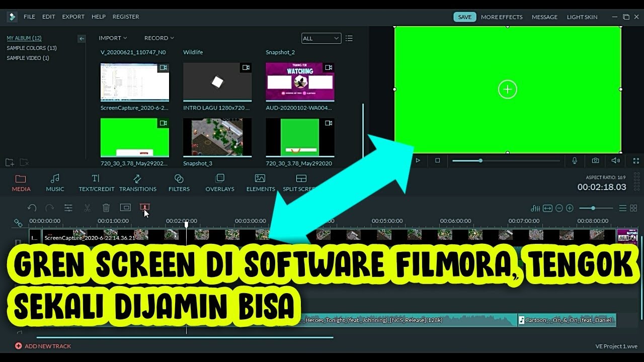Click the video icon on INTRO LAGU thumbnail
Image resolution: width=644 pixels, height=362 pixels.
tap(246, 67)
